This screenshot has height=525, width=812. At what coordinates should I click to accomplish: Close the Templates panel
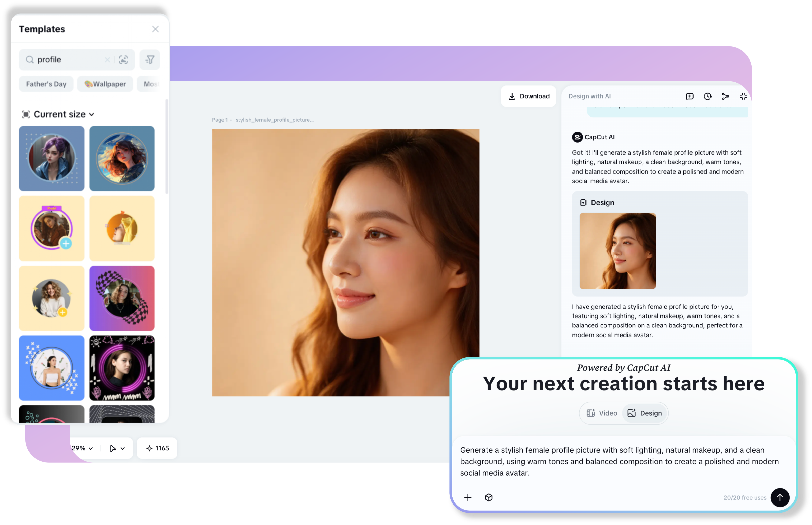pos(156,29)
